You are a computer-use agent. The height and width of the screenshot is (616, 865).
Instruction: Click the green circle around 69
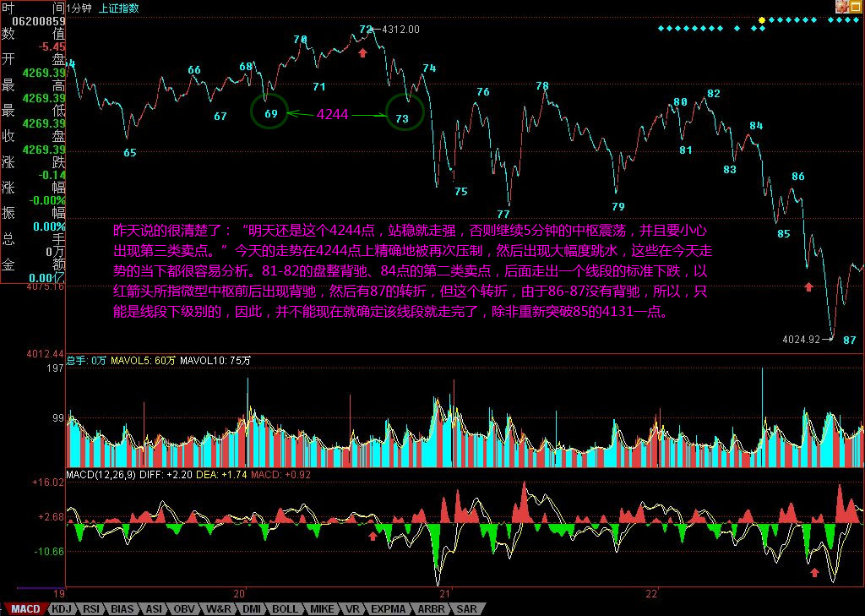click(x=270, y=112)
